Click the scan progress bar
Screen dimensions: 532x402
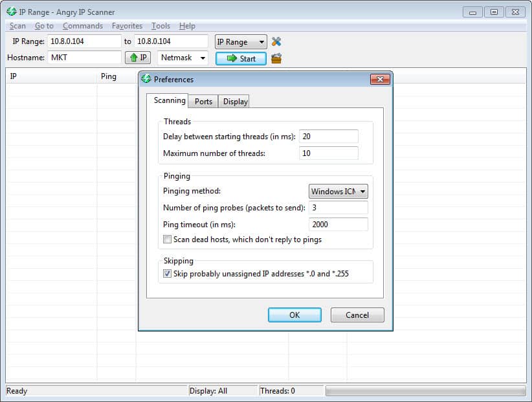(425, 390)
